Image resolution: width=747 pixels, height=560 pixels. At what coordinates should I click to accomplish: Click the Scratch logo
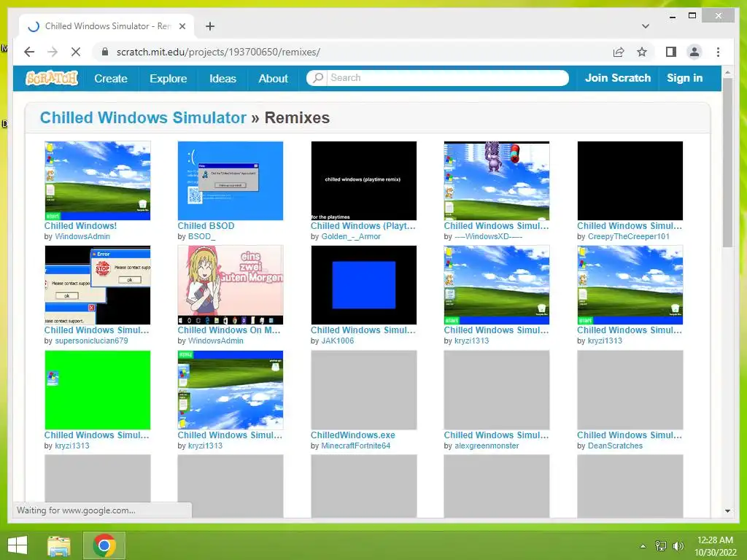[x=52, y=78]
